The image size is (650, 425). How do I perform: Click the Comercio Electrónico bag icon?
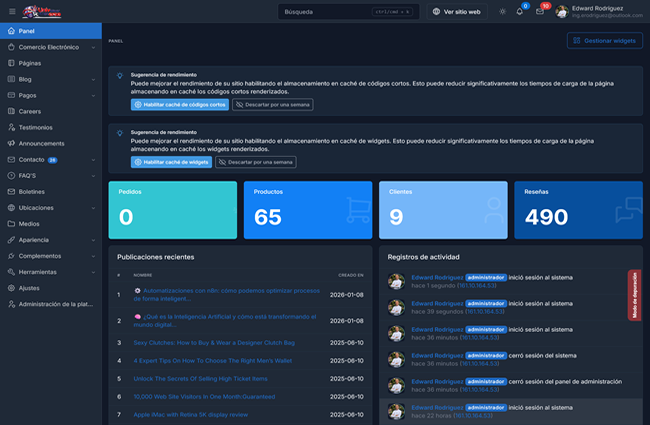click(11, 47)
